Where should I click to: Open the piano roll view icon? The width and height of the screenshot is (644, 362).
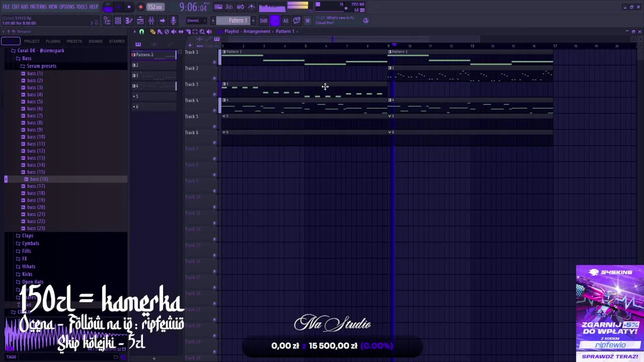[x=129, y=21]
